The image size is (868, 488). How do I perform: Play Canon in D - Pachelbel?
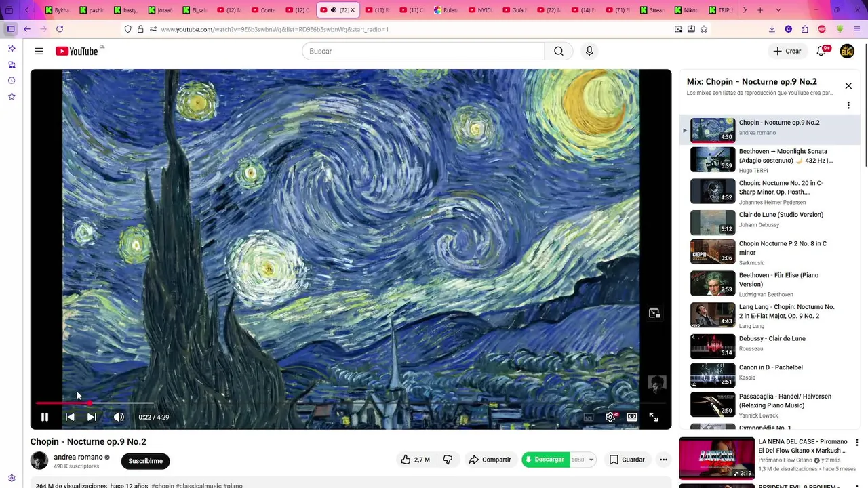[x=770, y=375]
